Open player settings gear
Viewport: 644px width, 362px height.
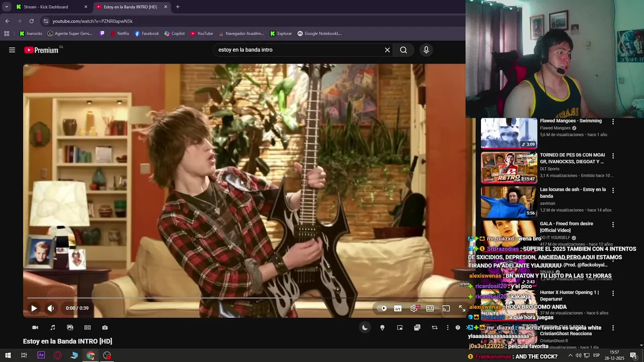point(414,308)
